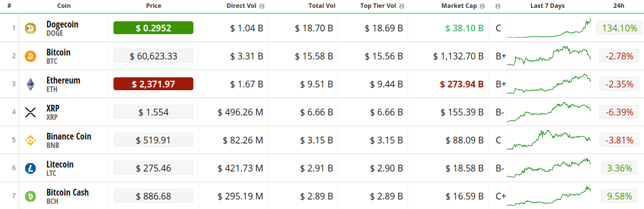
Task: Click the Dogecoin coin logo
Action: coord(31,28)
